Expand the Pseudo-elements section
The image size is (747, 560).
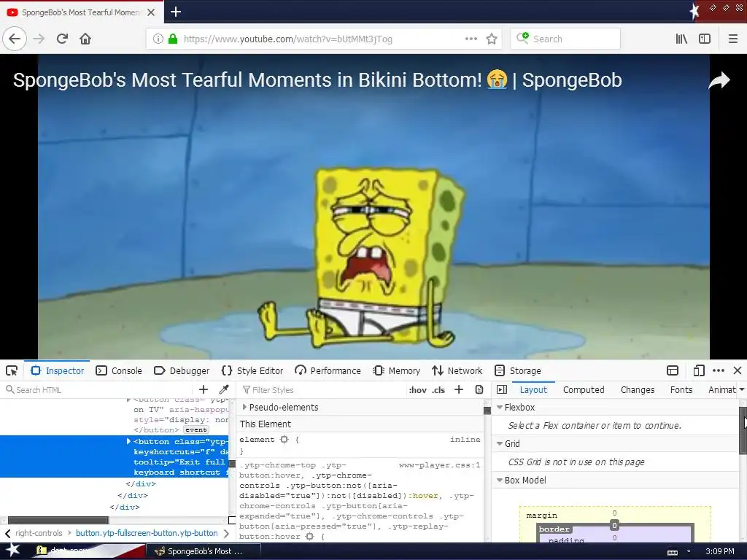tap(245, 407)
